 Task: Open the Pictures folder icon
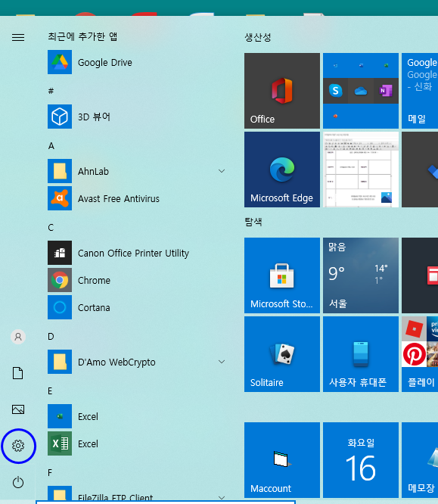pos(18,409)
